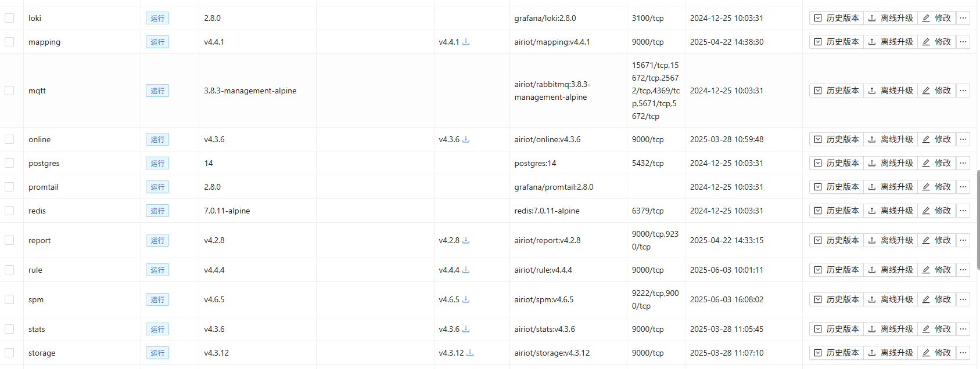Click 运行 status tag of mqtt

click(157, 91)
